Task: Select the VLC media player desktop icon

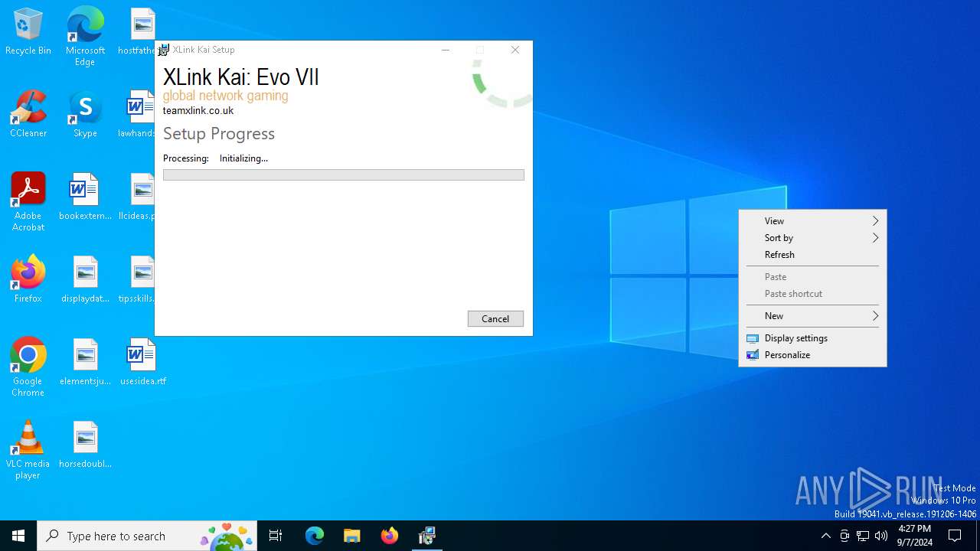Action: 28,450
